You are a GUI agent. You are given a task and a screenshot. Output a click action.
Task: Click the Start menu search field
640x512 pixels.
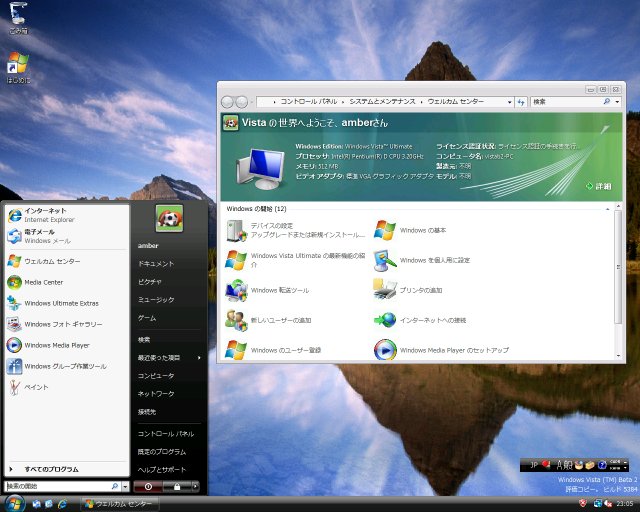point(63,486)
